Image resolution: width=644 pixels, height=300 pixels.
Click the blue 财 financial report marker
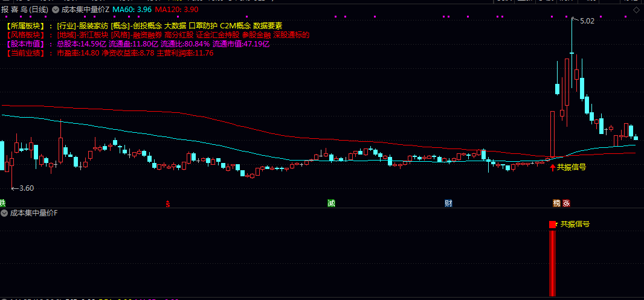[448, 203]
